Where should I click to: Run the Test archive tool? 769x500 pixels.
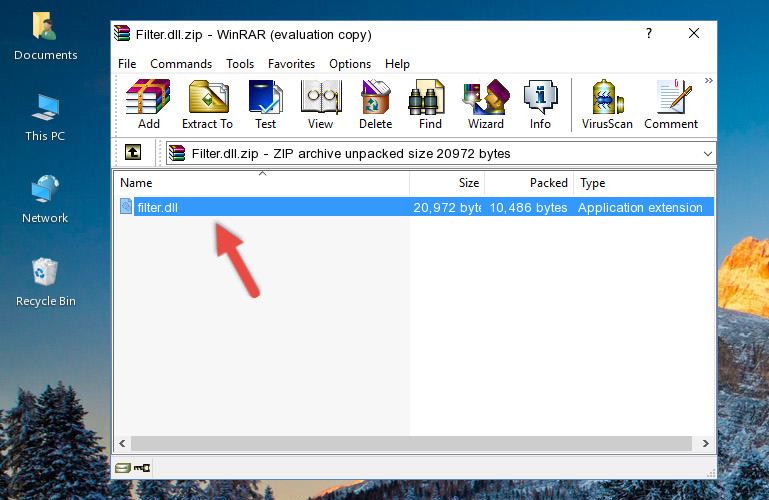pyautogui.click(x=265, y=104)
